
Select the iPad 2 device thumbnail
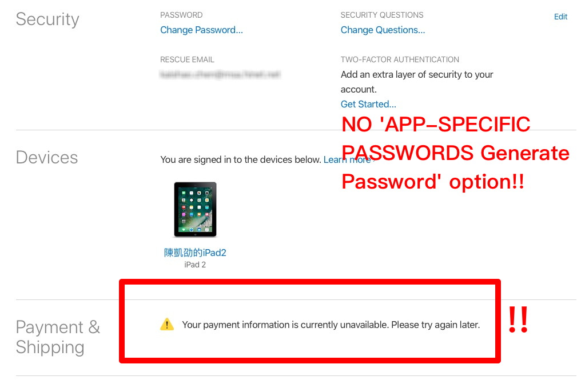coord(195,210)
